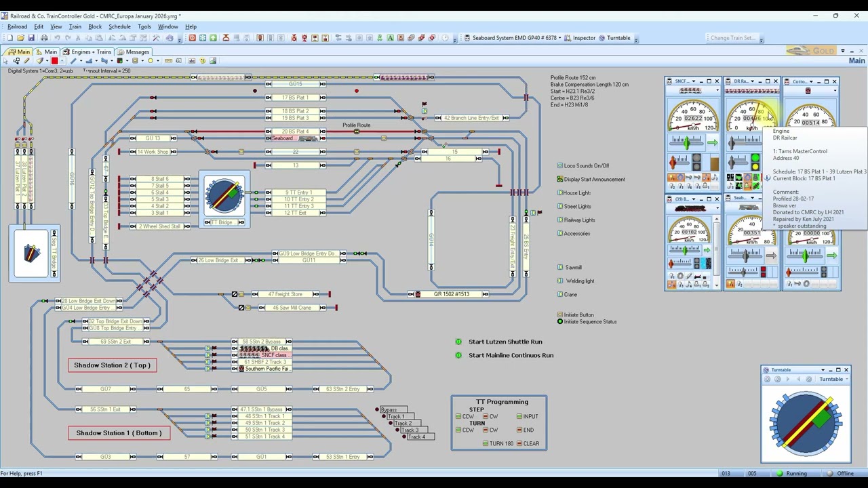This screenshot has height=488, width=868.
Task: Toggle the Welding light switch
Action: point(560,281)
